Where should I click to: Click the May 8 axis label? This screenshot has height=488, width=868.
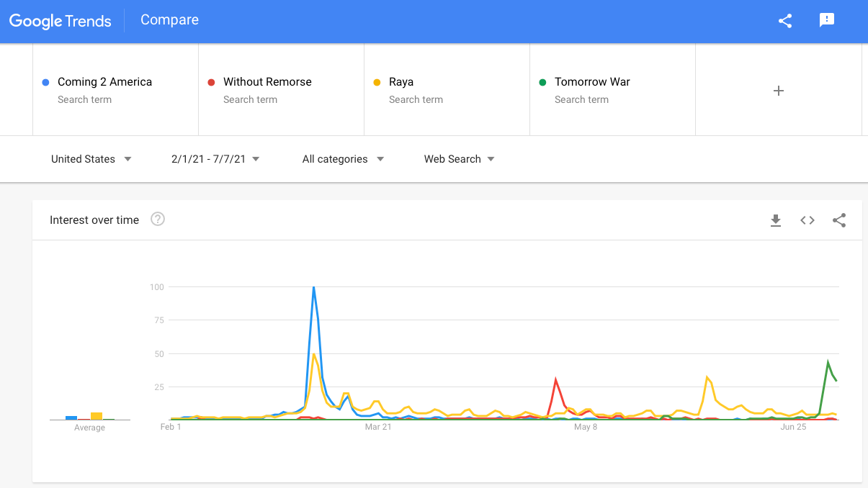pyautogui.click(x=586, y=427)
